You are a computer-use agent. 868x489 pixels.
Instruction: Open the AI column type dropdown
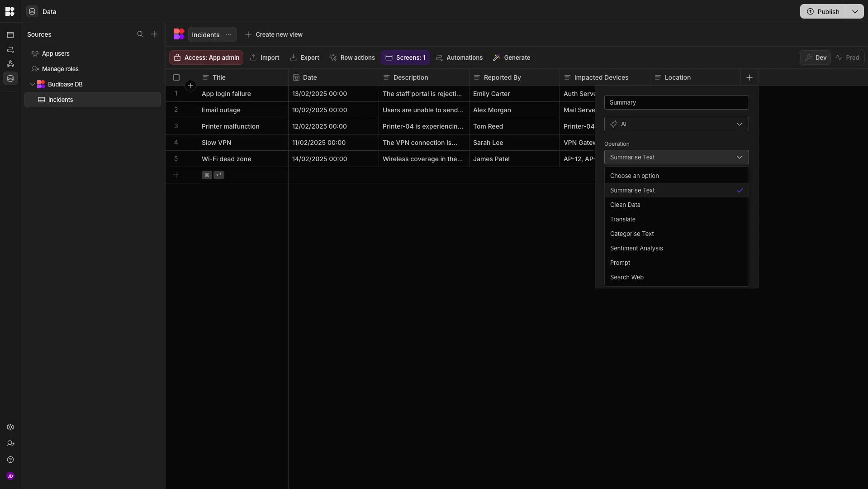tap(676, 124)
